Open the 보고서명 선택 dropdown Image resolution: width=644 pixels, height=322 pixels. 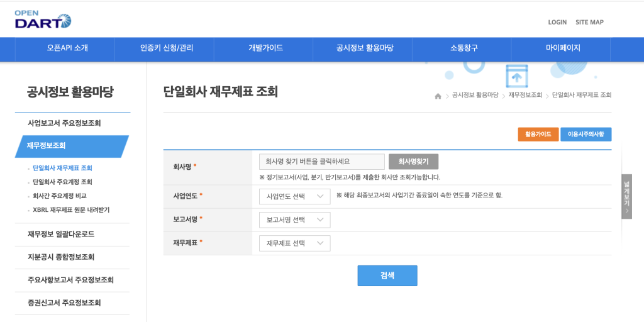[x=294, y=219]
